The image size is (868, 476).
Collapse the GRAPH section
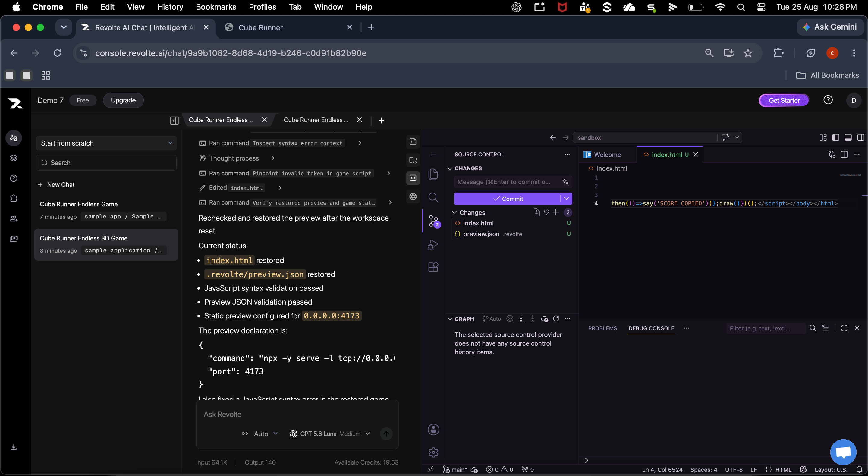450,319
